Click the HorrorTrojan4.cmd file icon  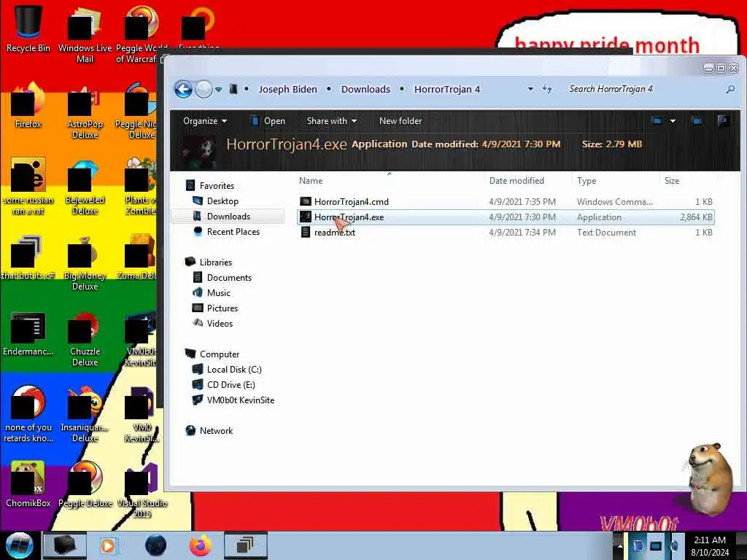(x=306, y=202)
